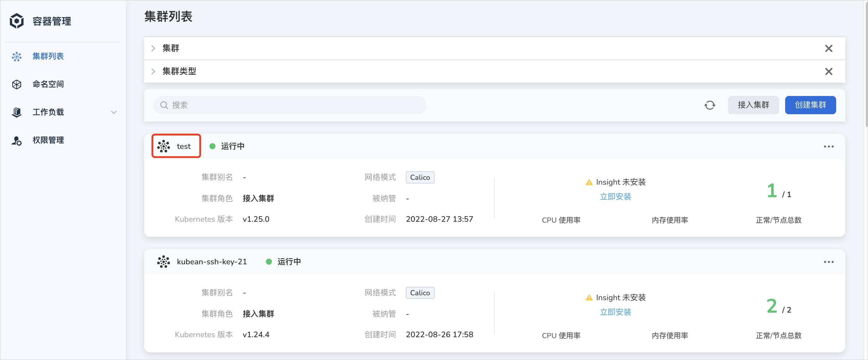Remove the 集群类型 filter with X
Image resolution: width=868 pixels, height=360 pixels.
click(829, 71)
